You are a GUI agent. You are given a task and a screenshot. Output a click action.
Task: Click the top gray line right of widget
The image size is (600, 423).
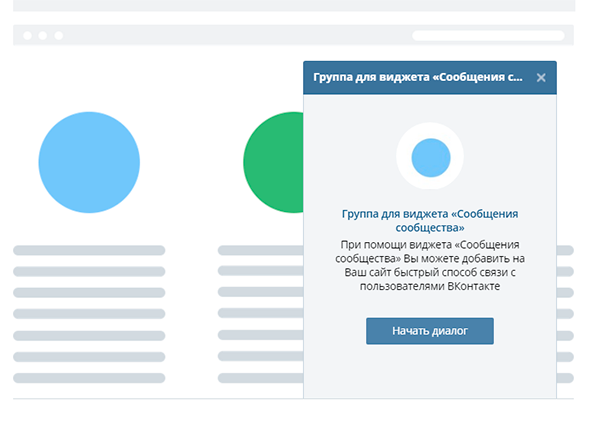566,250
